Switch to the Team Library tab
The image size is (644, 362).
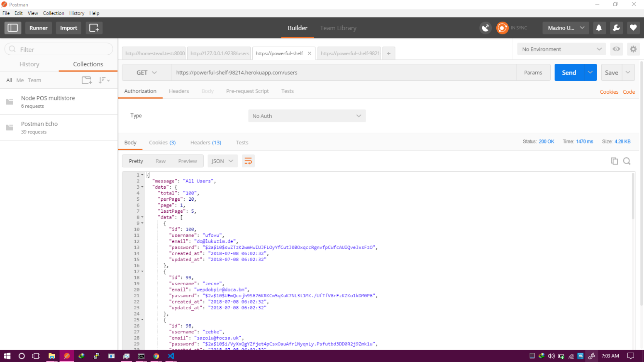[338, 28]
